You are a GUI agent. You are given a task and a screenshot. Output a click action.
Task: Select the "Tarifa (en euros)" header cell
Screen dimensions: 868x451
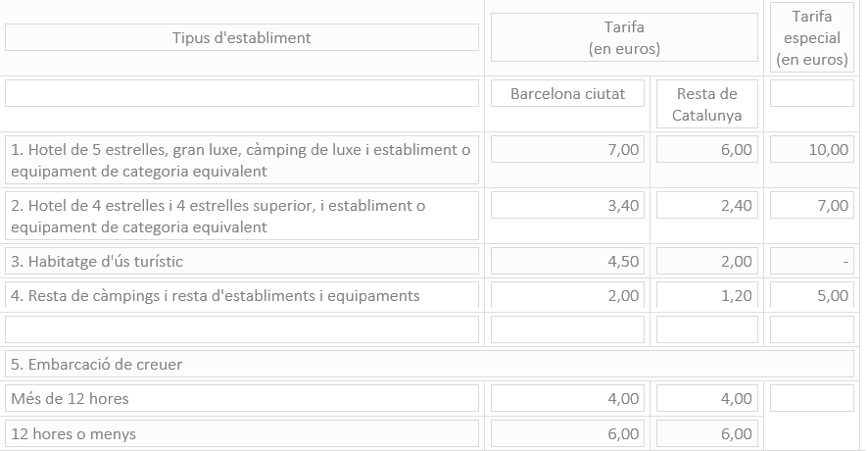(x=624, y=38)
